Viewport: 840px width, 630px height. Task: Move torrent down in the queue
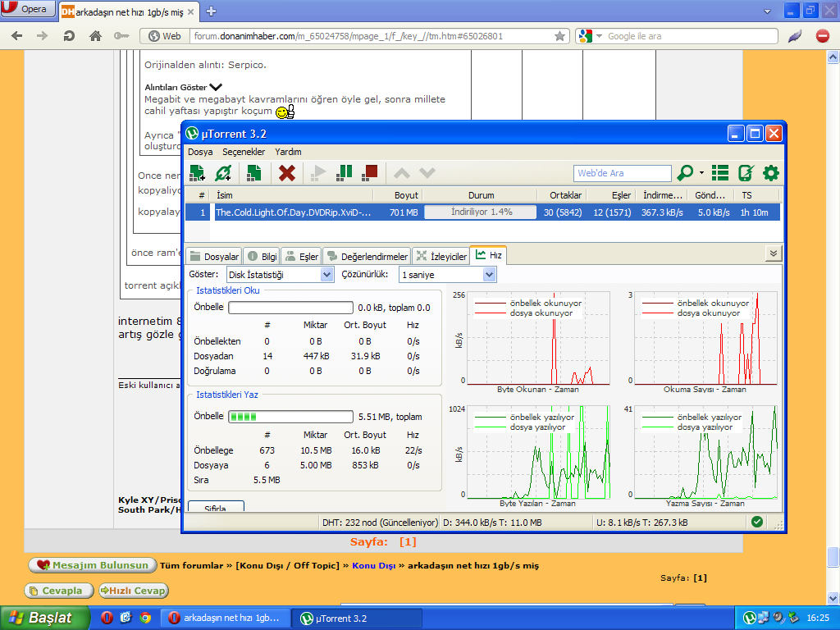point(427,173)
